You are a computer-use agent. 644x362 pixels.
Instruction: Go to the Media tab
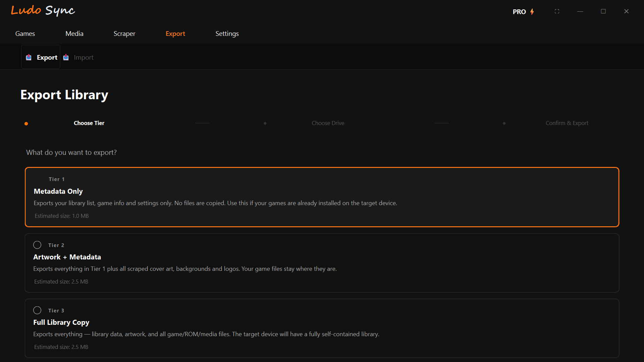point(74,34)
